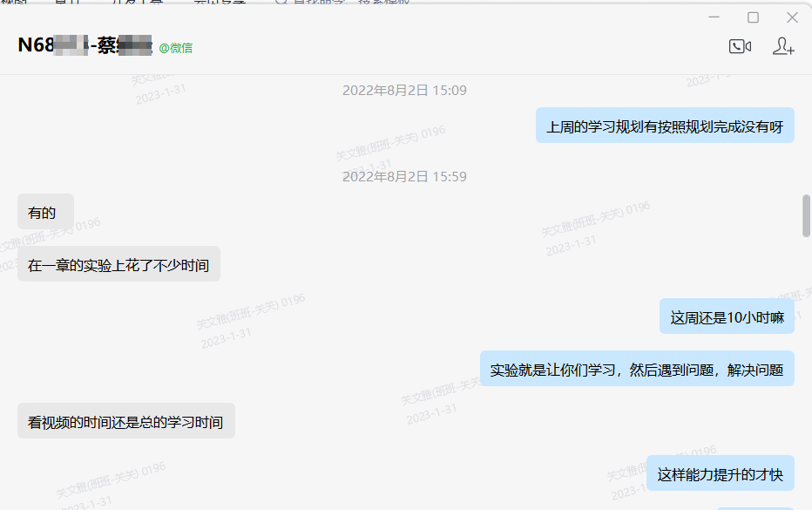The height and width of the screenshot is (510, 812).
Task: Click the contact name starting N68
Action: (85, 45)
